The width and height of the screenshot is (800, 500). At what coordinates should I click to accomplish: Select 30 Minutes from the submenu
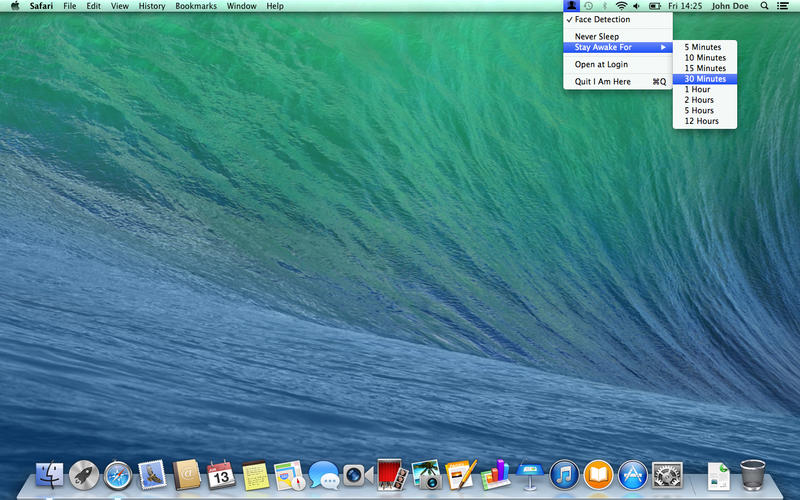[x=705, y=79]
